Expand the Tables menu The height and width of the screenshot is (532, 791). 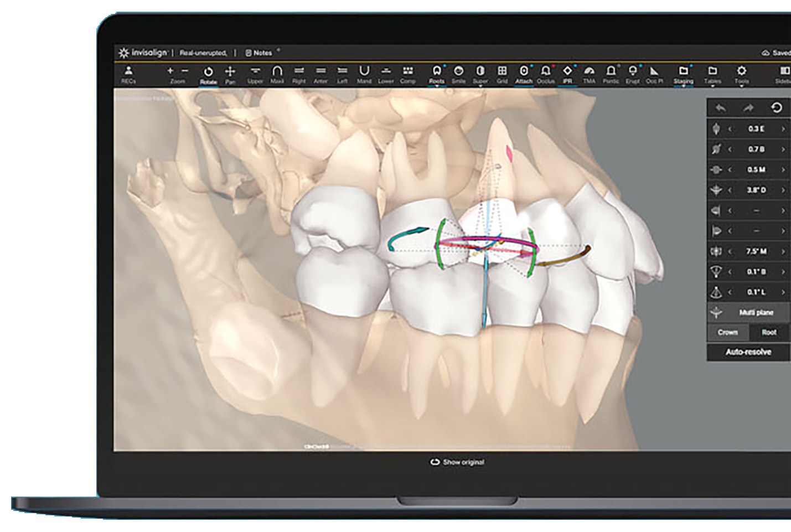(712, 76)
